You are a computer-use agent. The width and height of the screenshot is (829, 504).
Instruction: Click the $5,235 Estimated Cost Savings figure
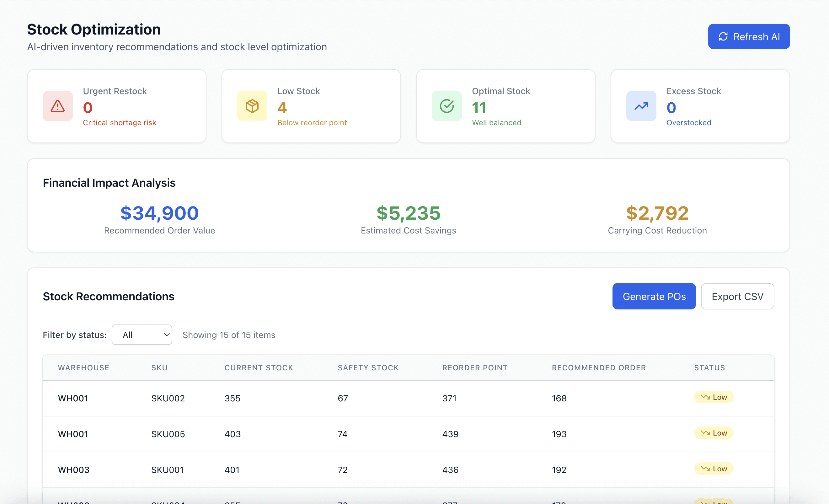(x=408, y=213)
